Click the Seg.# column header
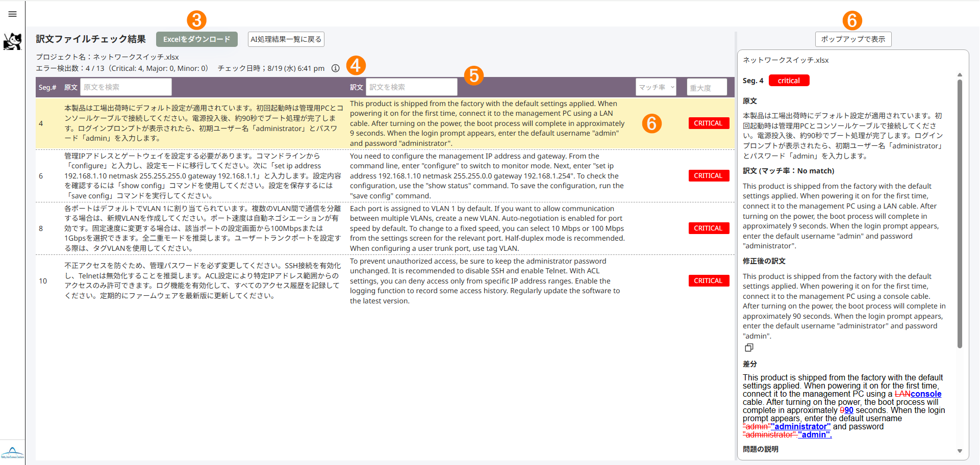This screenshot has width=980, height=465. coord(47,87)
